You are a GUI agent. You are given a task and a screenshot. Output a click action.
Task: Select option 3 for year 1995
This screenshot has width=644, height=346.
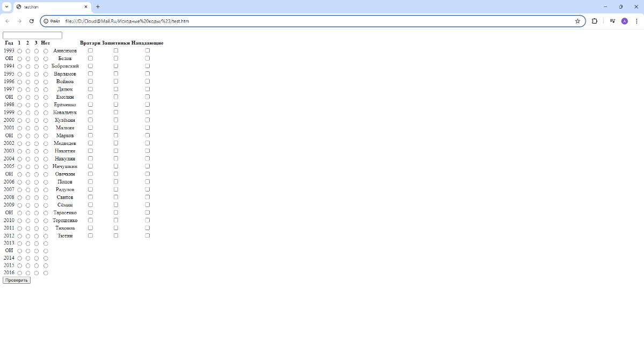coord(36,74)
